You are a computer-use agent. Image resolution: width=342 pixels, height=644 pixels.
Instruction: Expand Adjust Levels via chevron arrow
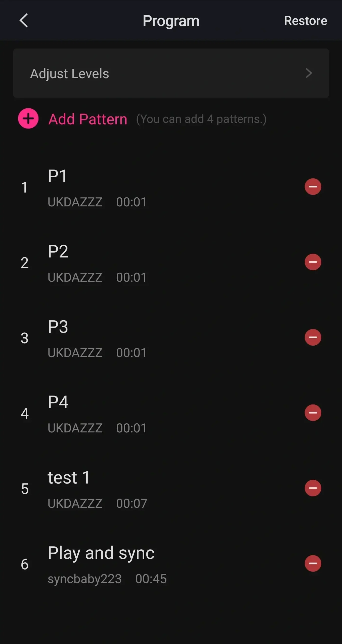pyautogui.click(x=309, y=73)
